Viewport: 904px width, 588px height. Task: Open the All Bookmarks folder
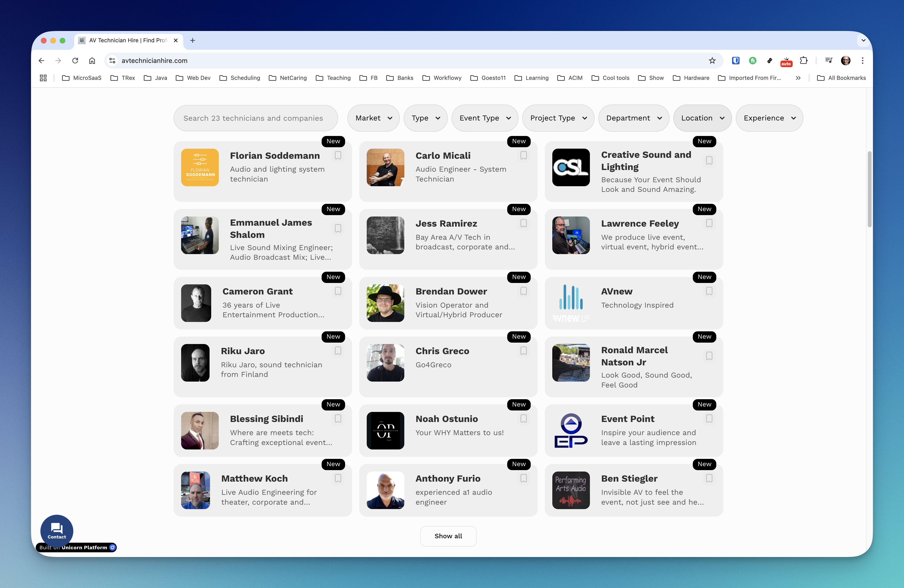[x=841, y=78]
